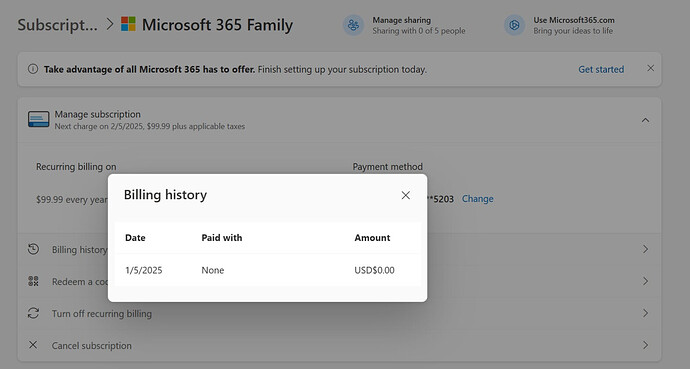Click the Amount column header
690x369 pixels.
pyautogui.click(x=372, y=238)
